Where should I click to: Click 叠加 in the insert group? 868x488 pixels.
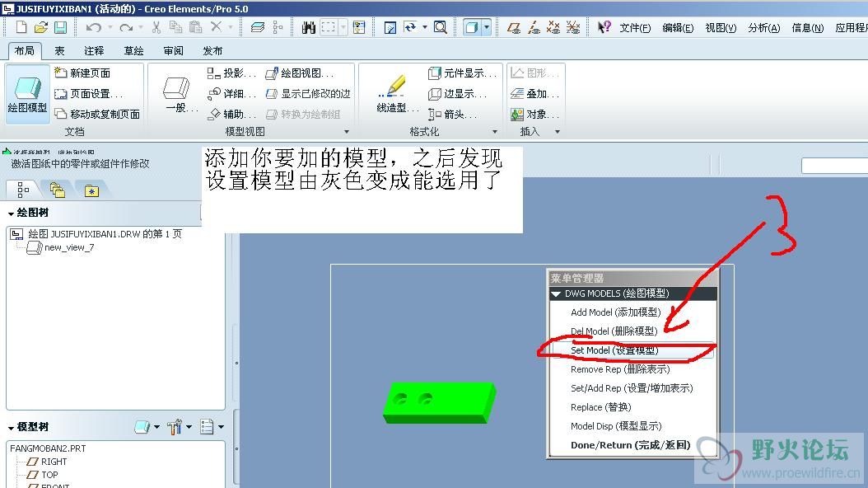pos(534,94)
